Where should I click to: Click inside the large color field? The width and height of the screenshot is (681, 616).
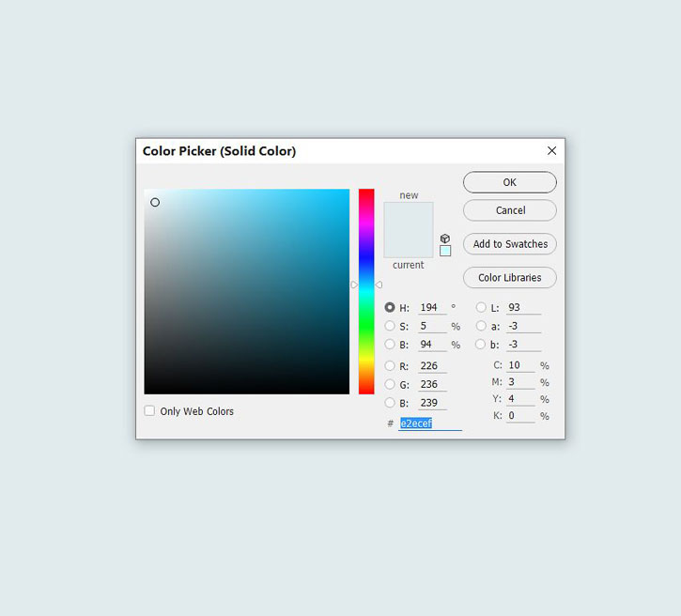pos(247,291)
